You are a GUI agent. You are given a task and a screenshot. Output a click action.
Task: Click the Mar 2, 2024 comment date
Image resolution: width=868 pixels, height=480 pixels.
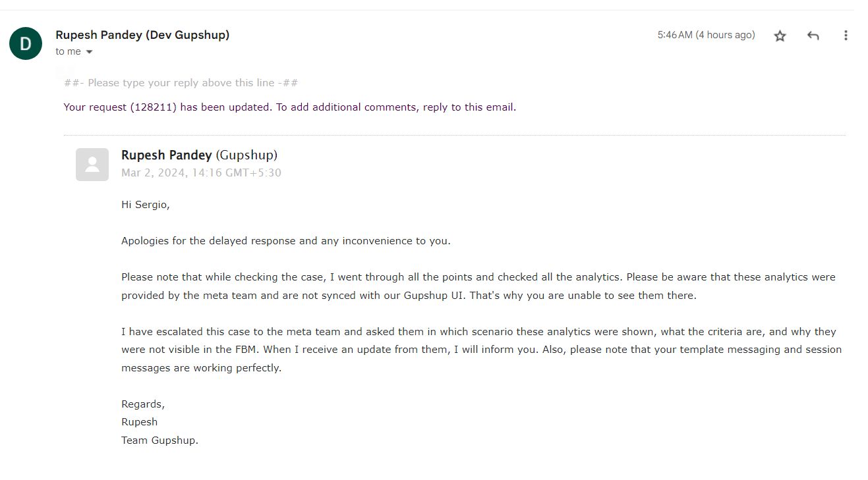[201, 173]
